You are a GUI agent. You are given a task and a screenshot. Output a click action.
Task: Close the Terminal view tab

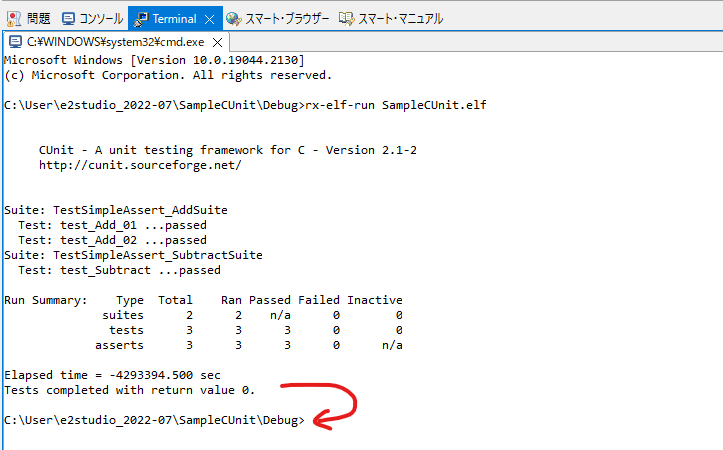tap(209, 19)
